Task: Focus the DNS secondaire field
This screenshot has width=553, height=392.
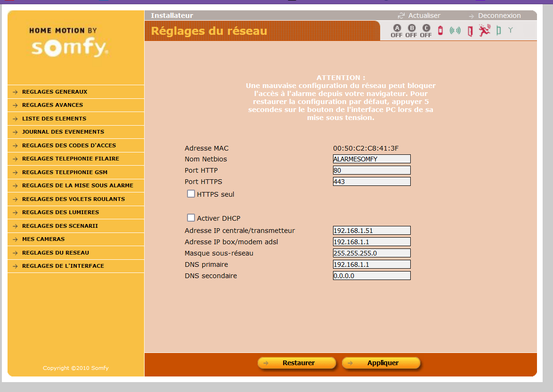Action: click(371, 276)
